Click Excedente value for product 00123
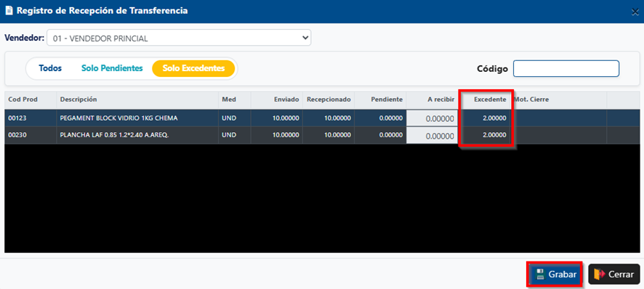644x289 pixels. click(494, 118)
